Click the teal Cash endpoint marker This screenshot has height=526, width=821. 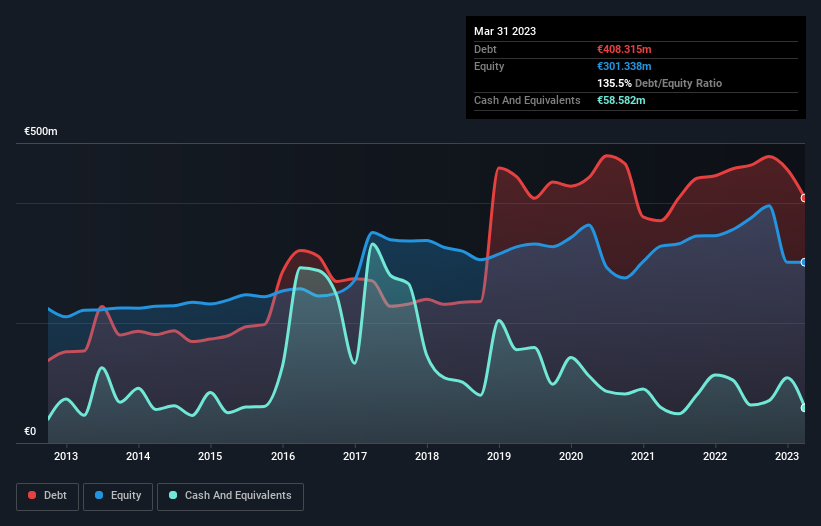point(804,408)
